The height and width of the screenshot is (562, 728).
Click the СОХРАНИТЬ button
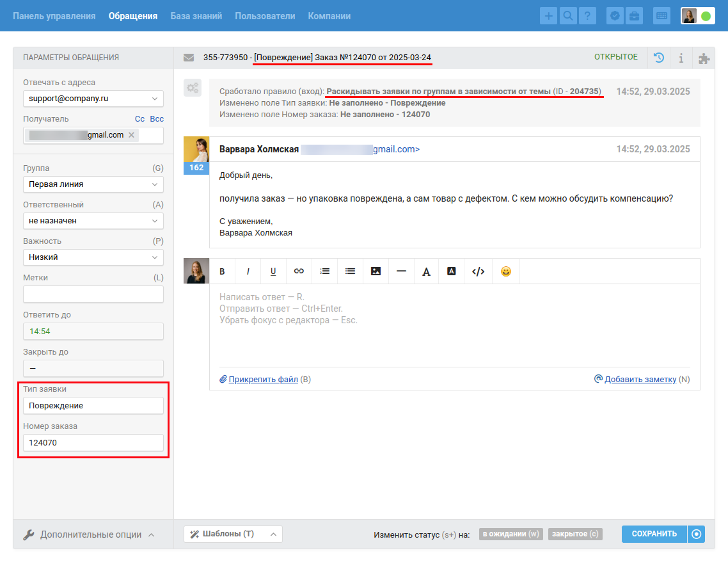[654, 534]
